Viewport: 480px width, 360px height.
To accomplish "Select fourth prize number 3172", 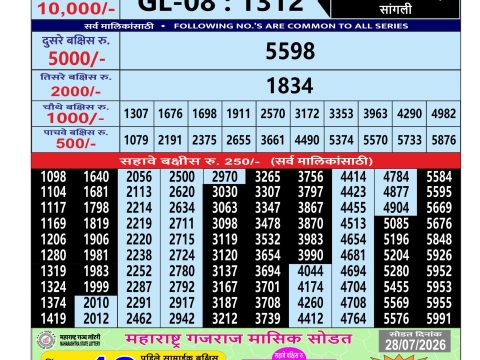I will tap(307, 114).
